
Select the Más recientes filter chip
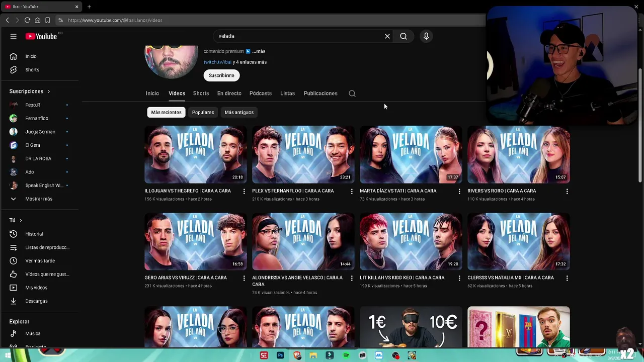pyautogui.click(x=166, y=112)
